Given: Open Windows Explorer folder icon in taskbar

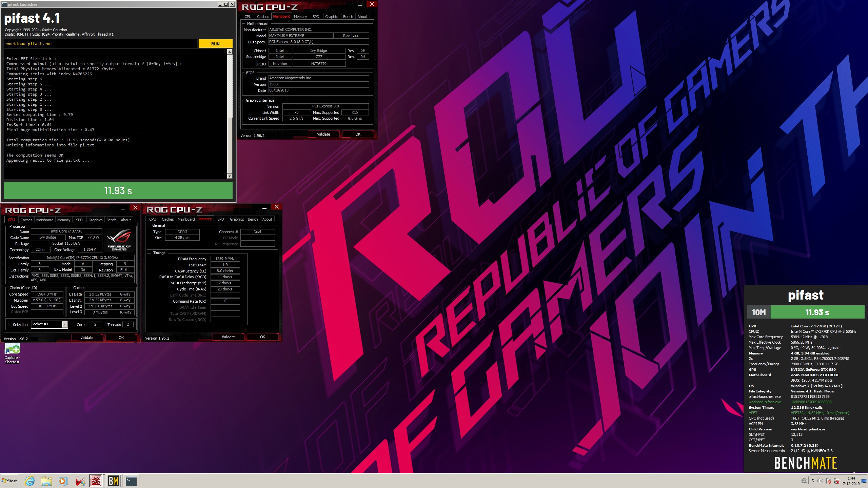Looking at the screenshot, I should point(46,481).
